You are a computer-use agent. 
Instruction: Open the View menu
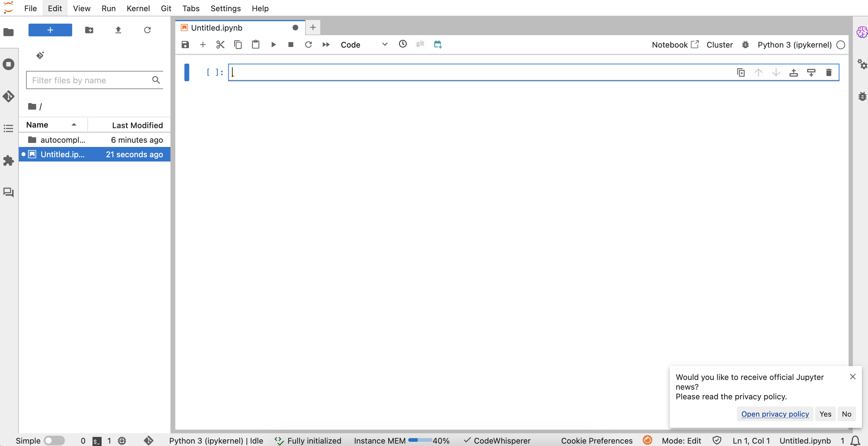82,8
